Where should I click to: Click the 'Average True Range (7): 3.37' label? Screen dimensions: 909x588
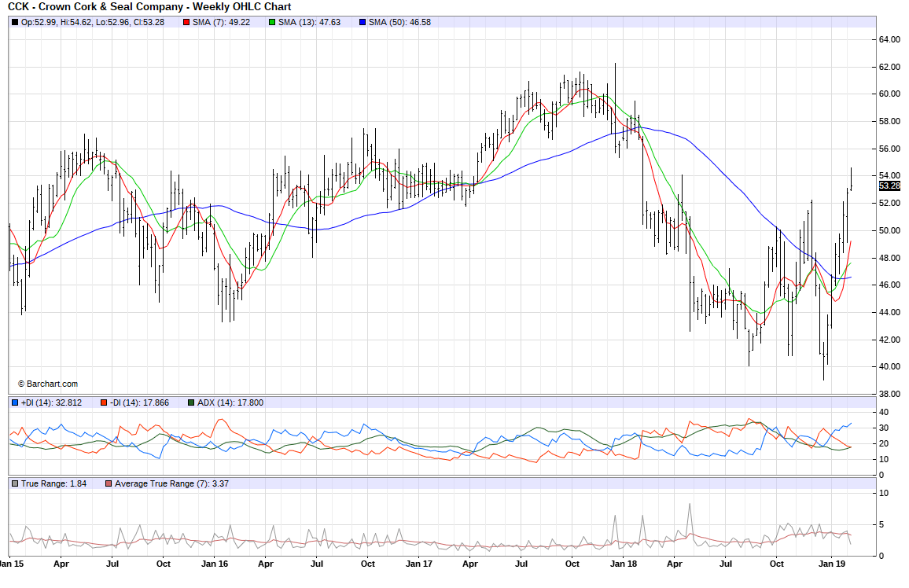pyautogui.click(x=171, y=483)
